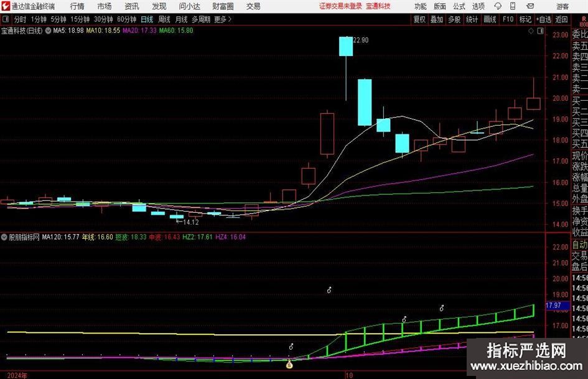The height and width of the screenshot is (379, 588).
Task: Switch to 月线 monthly period
Action: 182,19
